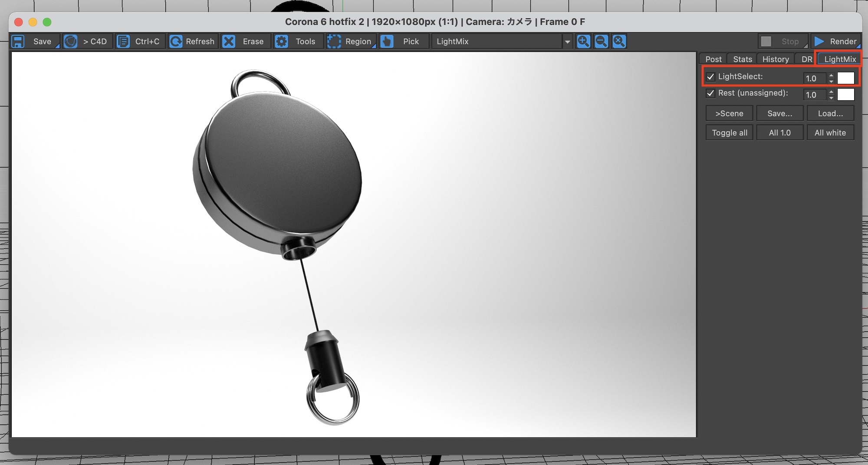
Task: Activate the Region render icon
Action: (x=334, y=42)
